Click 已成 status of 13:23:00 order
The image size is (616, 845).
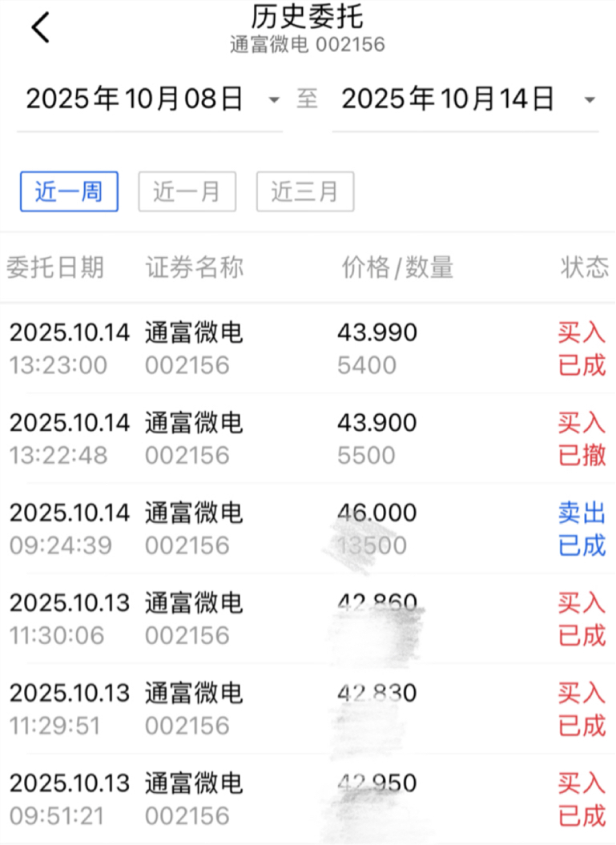click(x=582, y=365)
